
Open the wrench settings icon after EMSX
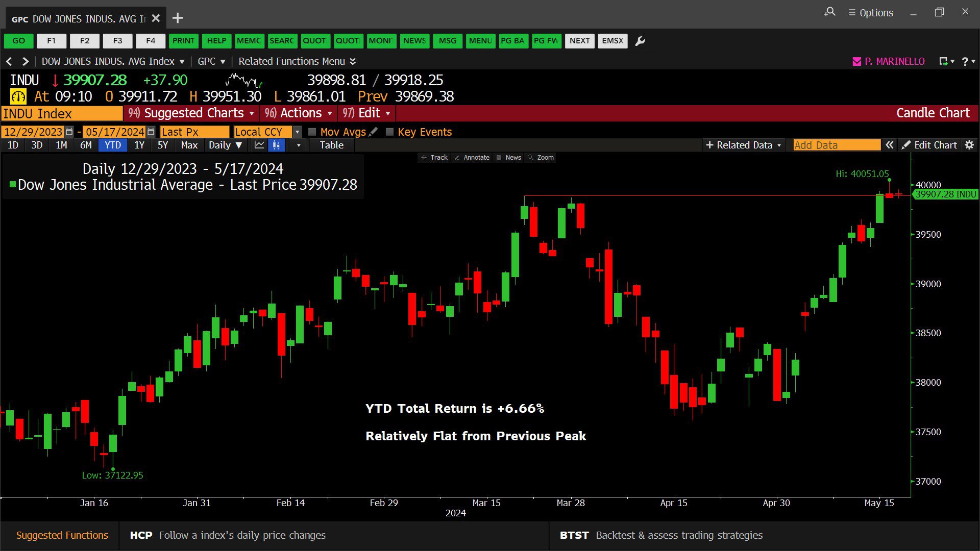coord(640,41)
